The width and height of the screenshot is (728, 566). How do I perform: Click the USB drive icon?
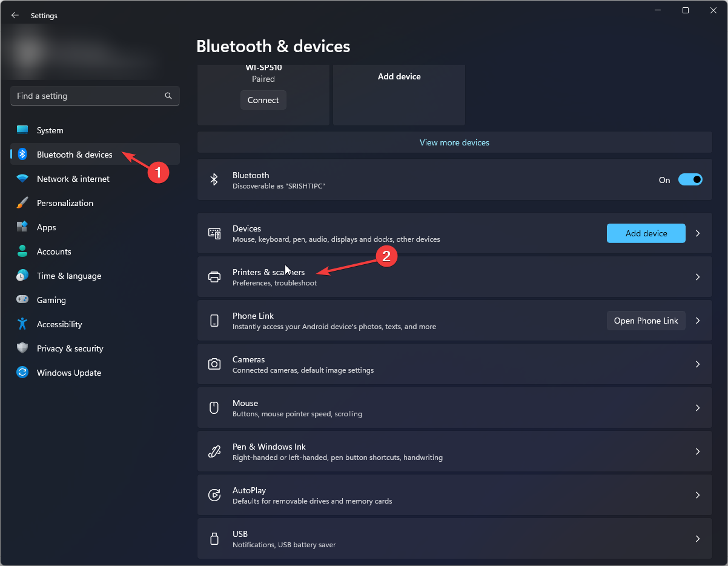(x=214, y=539)
